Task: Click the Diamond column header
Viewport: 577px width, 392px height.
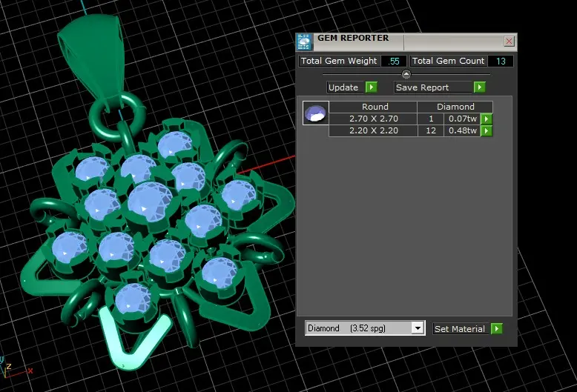Action: [455, 107]
